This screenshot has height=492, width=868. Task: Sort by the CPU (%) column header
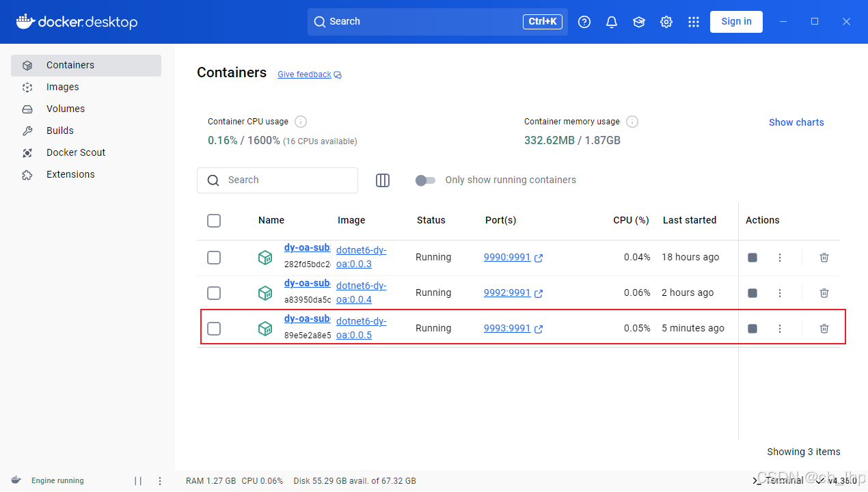click(631, 221)
